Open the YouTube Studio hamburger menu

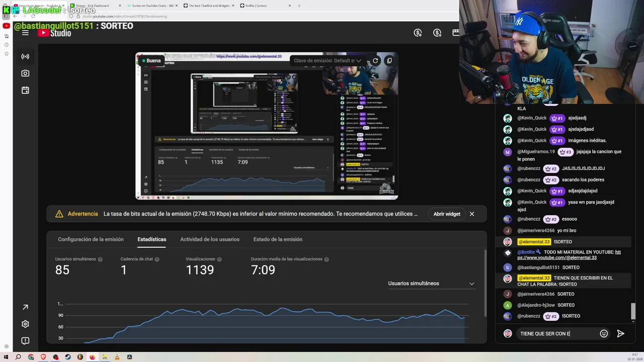25,33
